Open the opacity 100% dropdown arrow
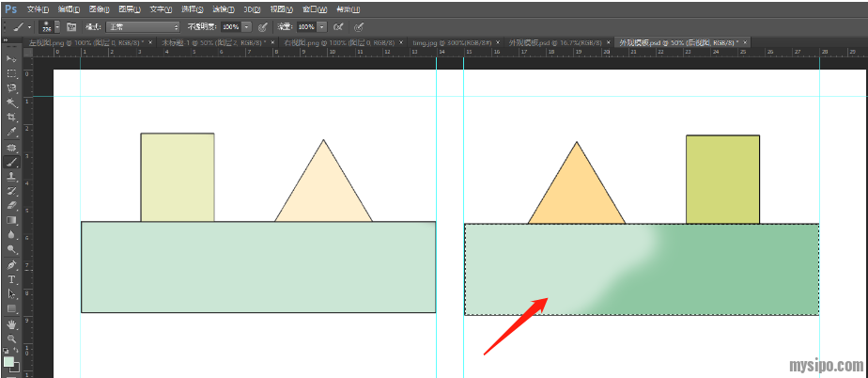The width and height of the screenshot is (868, 378). click(246, 27)
